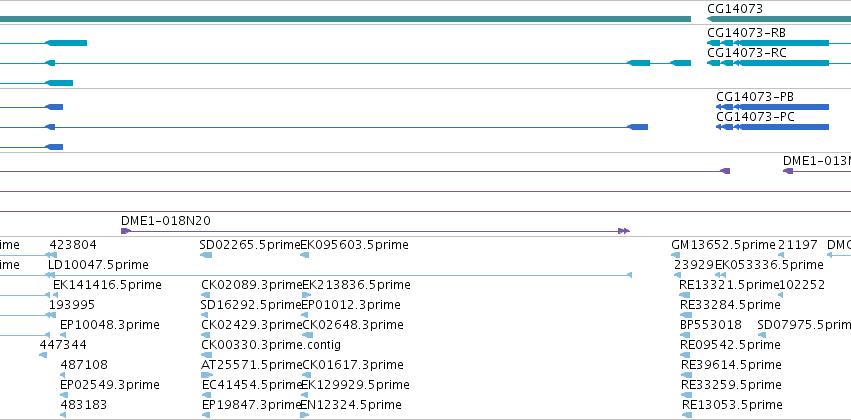Select the CG14073-PC protein label

[755, 117]
